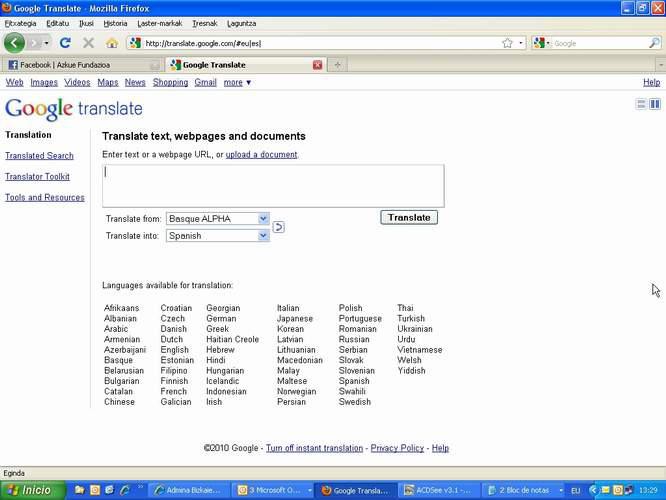Open search engine selector dropdown
This screenshot has height=500, width=666.
click(542, 43)
